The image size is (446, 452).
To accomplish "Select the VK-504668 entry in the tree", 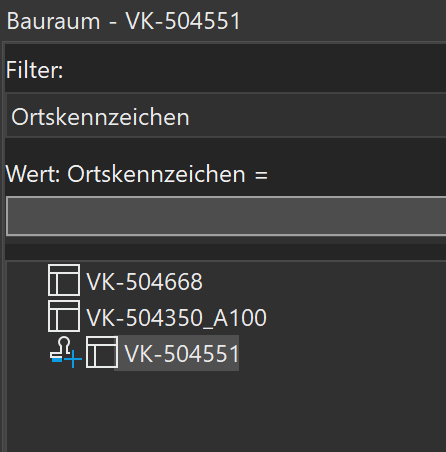I will click(144, 281).
